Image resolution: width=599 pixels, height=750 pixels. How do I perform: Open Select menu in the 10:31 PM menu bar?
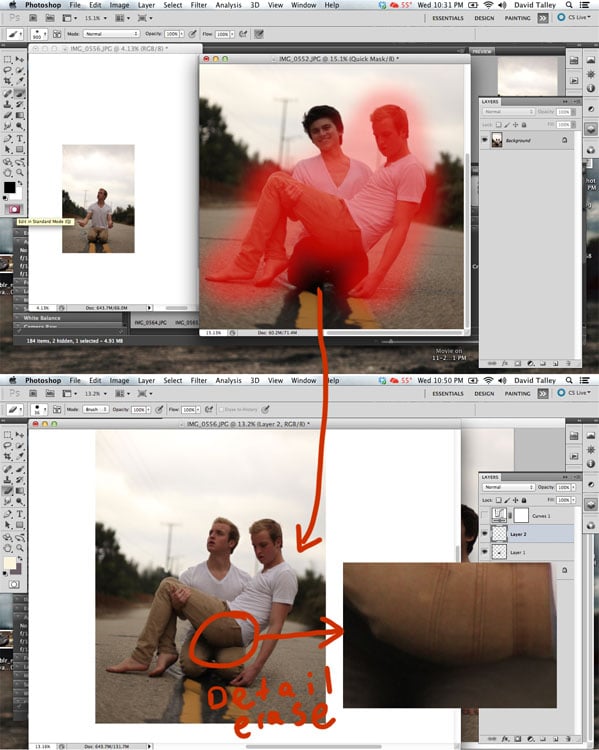(173, 5)
